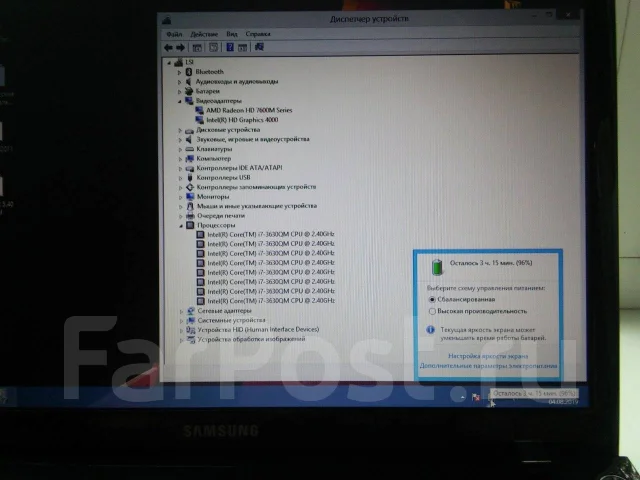This screenshot has height=480, width=640.
Task: Expand the Bluetooth node arrow
Action: coord(179,72)
